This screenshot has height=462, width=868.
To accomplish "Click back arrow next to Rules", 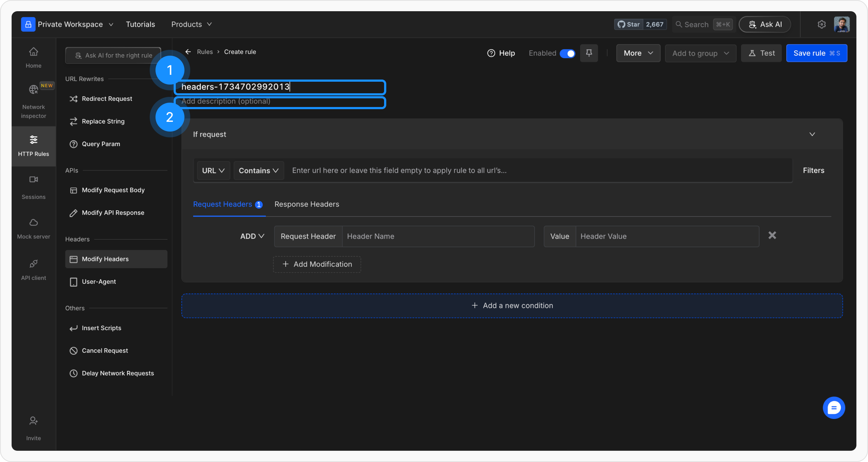I will coord(188,52).
